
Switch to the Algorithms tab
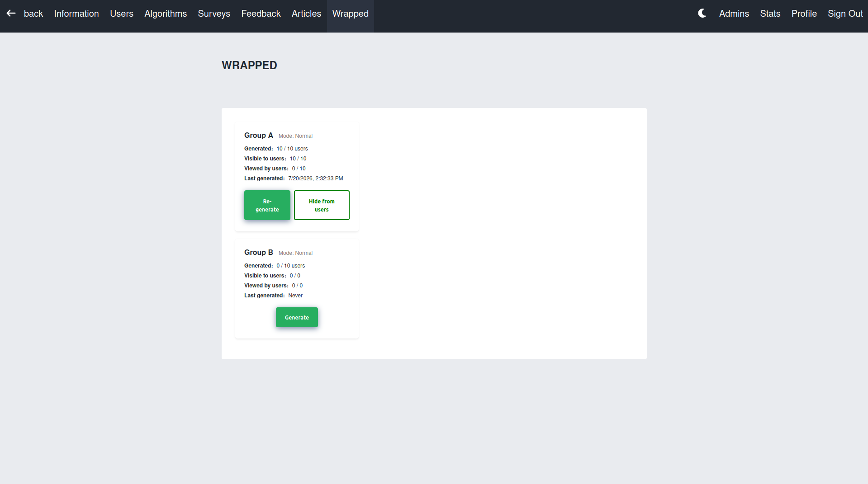[x=166, y=14]
